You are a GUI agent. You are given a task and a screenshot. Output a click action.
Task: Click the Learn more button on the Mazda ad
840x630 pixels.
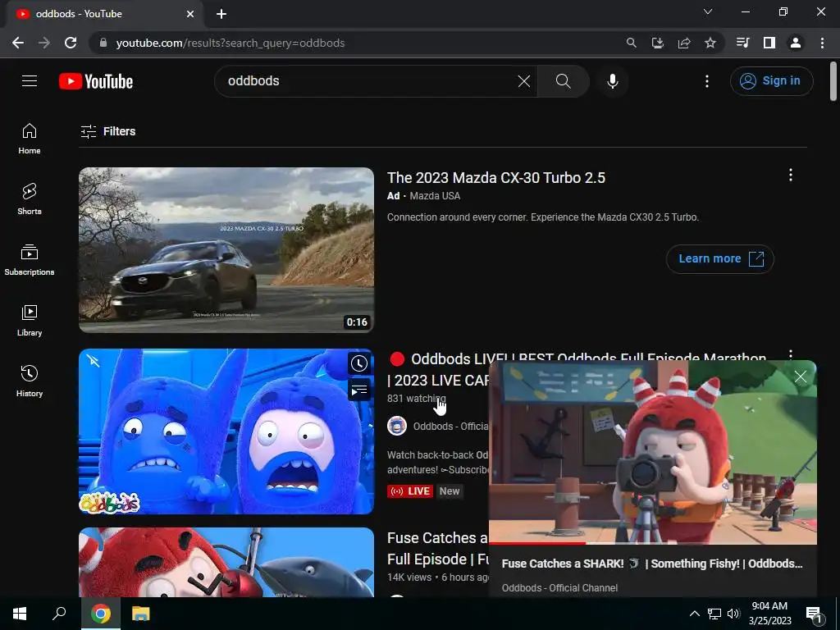click(x=720, y=258)
